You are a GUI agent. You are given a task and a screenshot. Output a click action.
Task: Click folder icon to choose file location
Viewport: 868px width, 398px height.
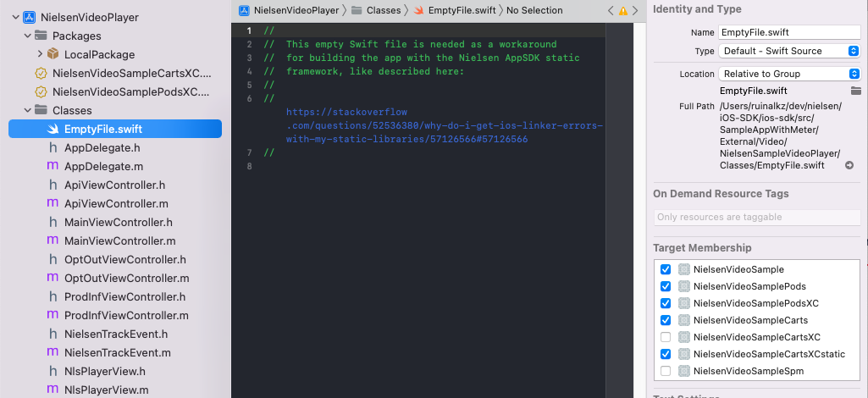pos(856,91)
